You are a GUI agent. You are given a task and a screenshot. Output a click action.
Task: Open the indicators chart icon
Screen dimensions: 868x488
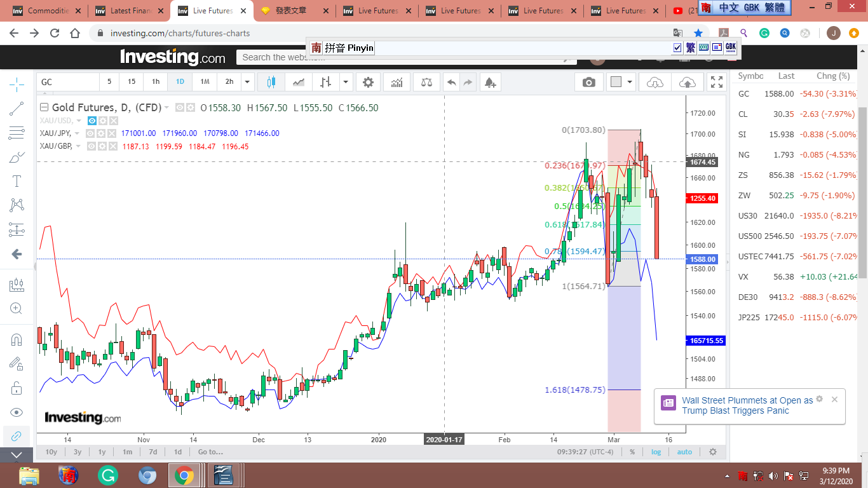[x=397, y=82]
